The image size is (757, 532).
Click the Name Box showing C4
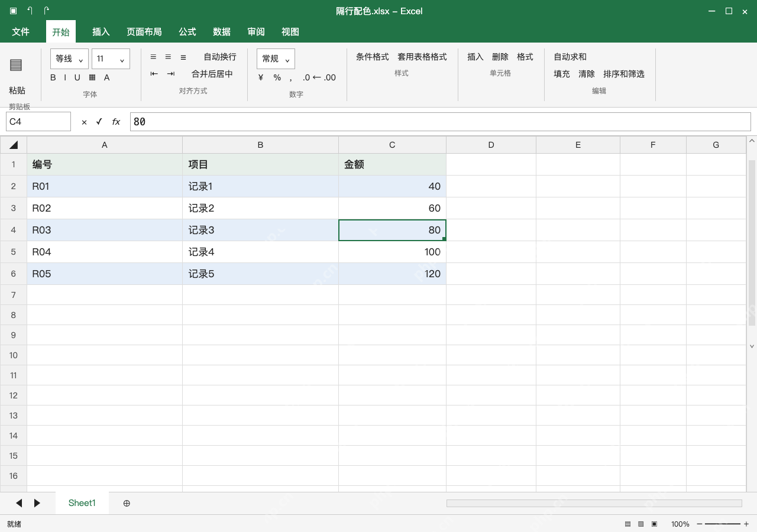coord(38,122)
